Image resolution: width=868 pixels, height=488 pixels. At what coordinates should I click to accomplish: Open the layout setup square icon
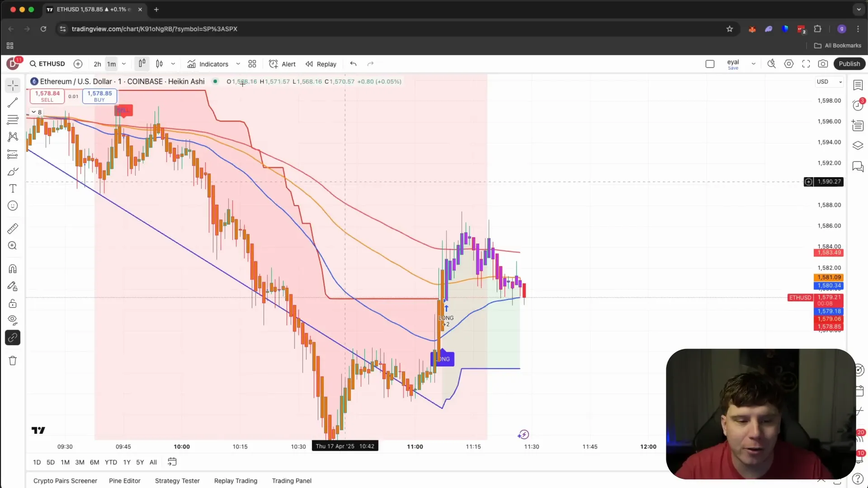(x=710, y=64)
